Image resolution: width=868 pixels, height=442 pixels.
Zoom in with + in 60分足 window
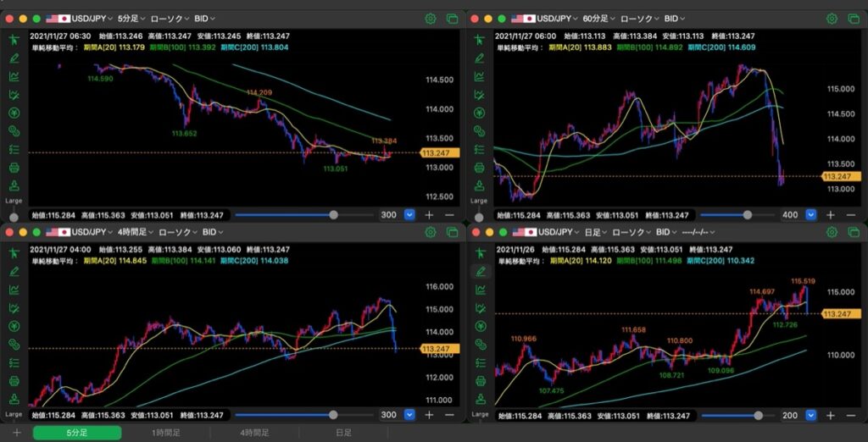(831, 214)
